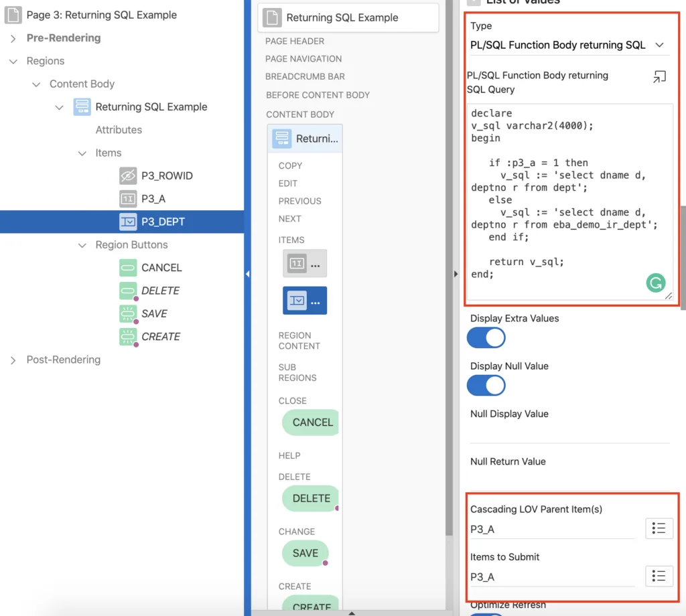Click the select list icon for P3_DEPT
This screenshot has width=686, height=616.
click(128, 222)
